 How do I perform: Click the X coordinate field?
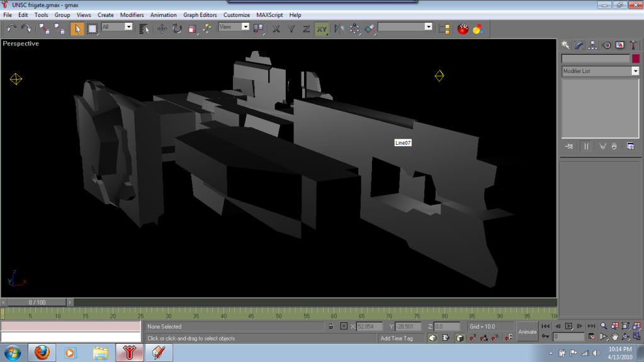pos(369,326)
